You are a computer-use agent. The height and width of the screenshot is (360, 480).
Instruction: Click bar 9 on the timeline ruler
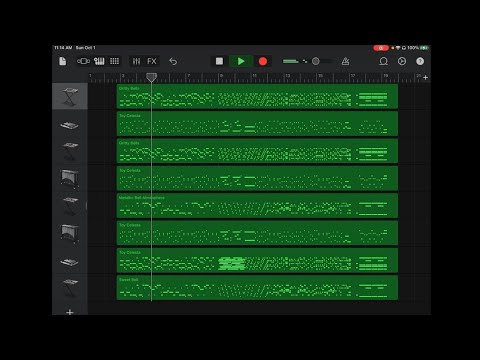(221, 76)
